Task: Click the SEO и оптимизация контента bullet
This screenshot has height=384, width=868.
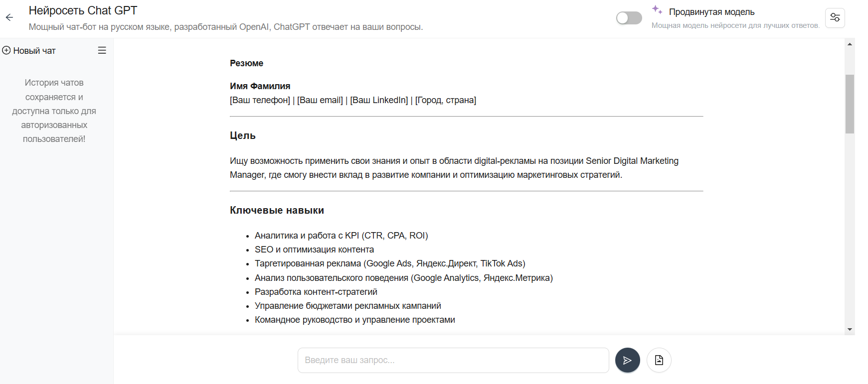Action: [314, 250]
